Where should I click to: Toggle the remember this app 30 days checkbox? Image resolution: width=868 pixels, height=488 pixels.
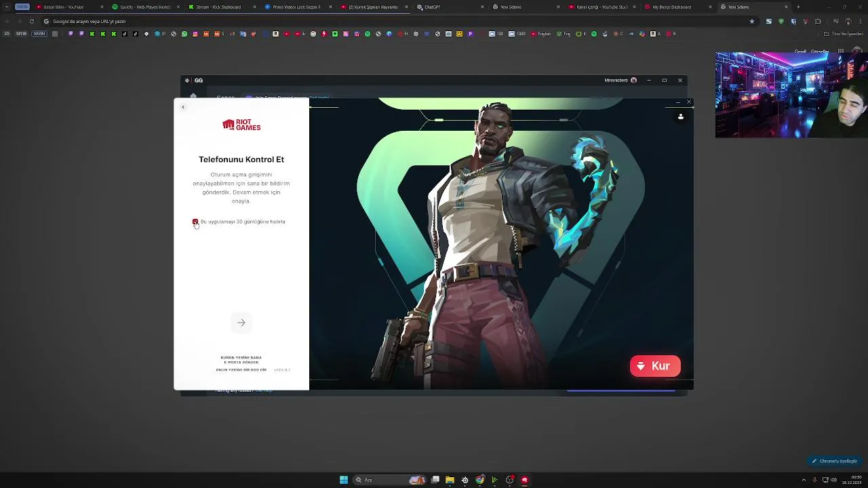point(195,222)
